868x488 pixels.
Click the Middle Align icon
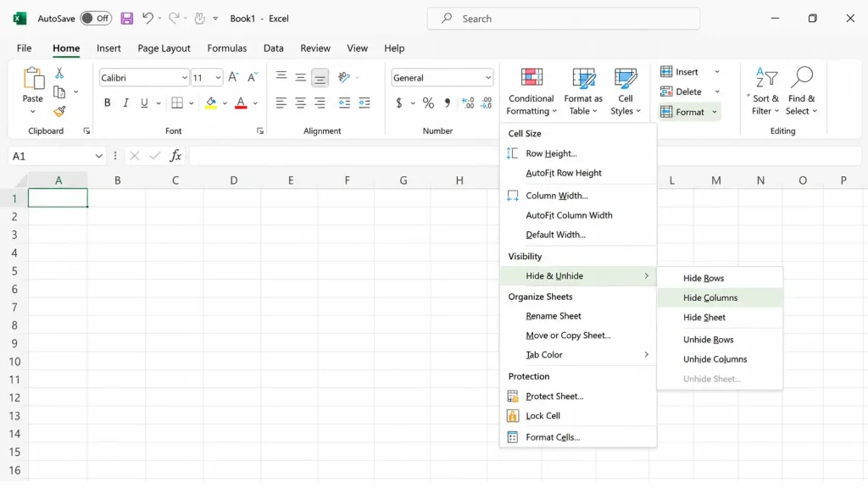(x=301, y=77)
